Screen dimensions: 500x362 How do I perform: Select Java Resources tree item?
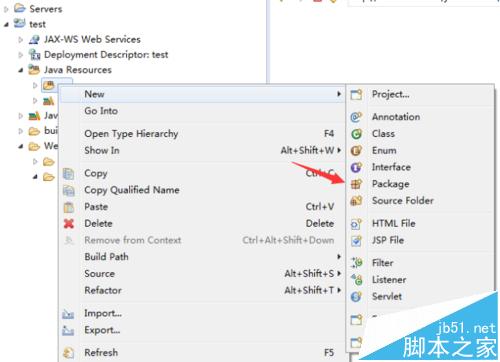tap(78, 70)
